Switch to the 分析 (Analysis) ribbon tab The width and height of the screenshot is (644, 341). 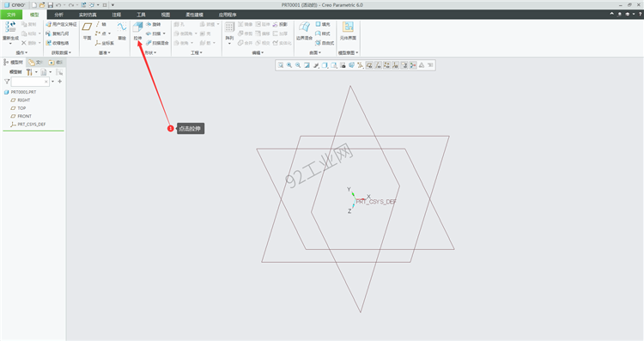(58, 15)
